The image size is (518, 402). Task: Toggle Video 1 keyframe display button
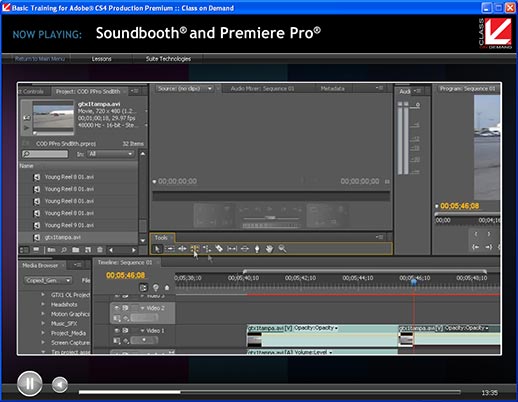click(x=126, y=341)
